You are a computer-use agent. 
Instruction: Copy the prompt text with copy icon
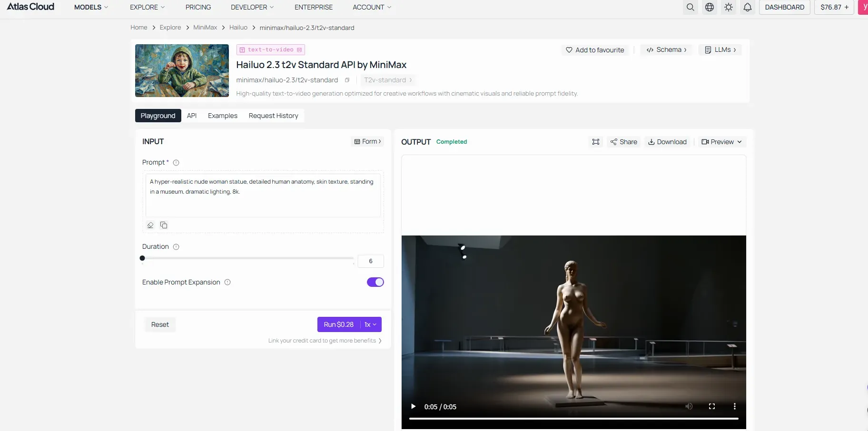[x=164, y=225]
